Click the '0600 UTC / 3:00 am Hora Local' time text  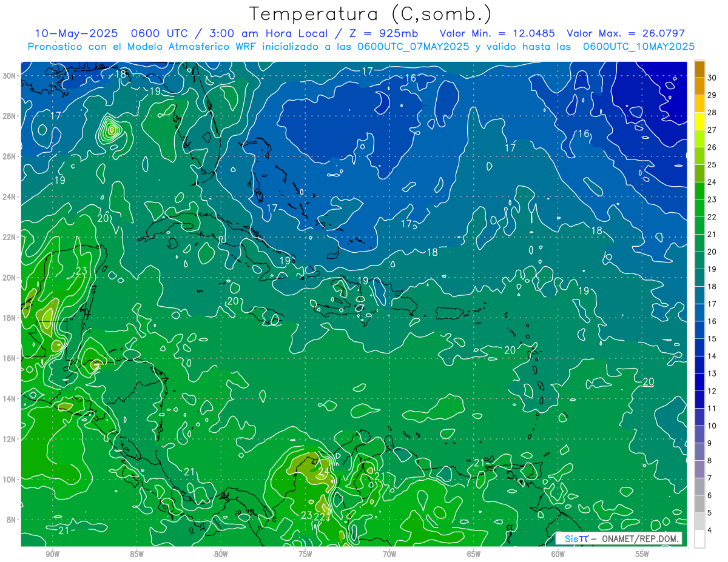(x=229, y=33)
